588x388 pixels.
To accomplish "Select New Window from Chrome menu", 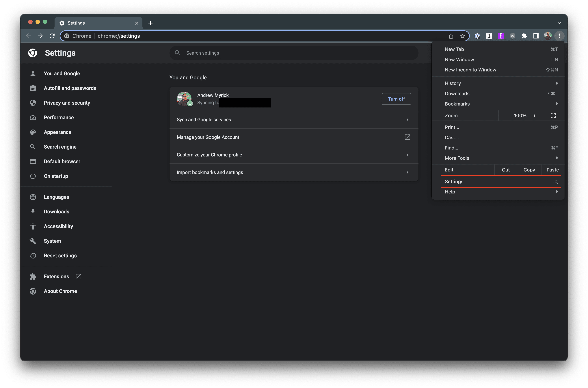I will pyautogui.click(x=498, y=59).
